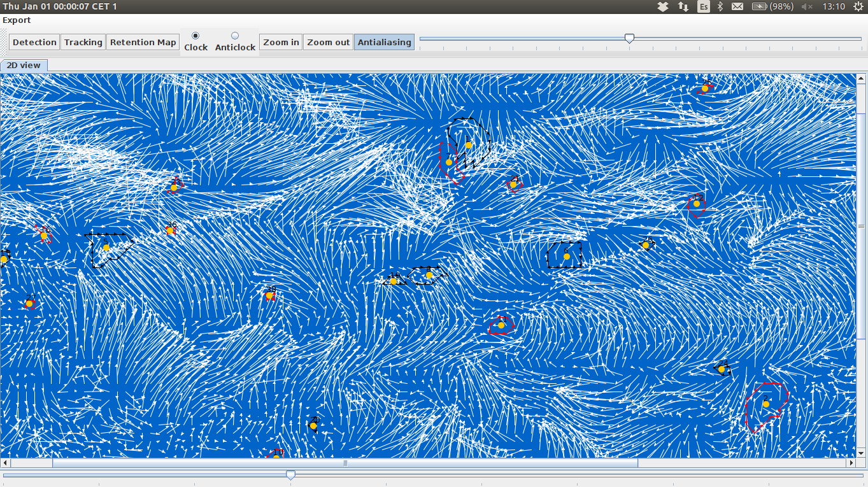This screenshot has width=868, height=487.
Task: Select the Anticlock radio button
Action: pyautogui.click(x=235, y=36)
